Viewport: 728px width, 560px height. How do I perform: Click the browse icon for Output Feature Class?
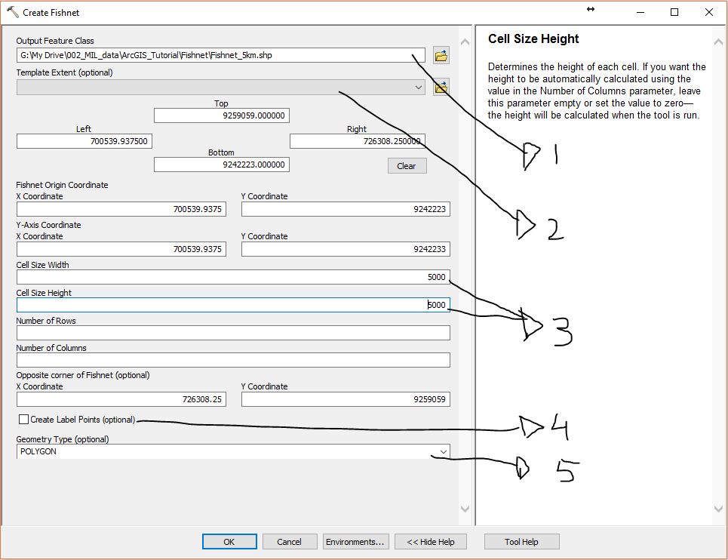(441, 55)
